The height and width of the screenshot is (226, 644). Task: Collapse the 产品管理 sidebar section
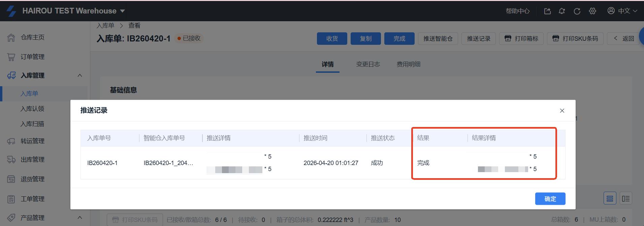point(80,218)
